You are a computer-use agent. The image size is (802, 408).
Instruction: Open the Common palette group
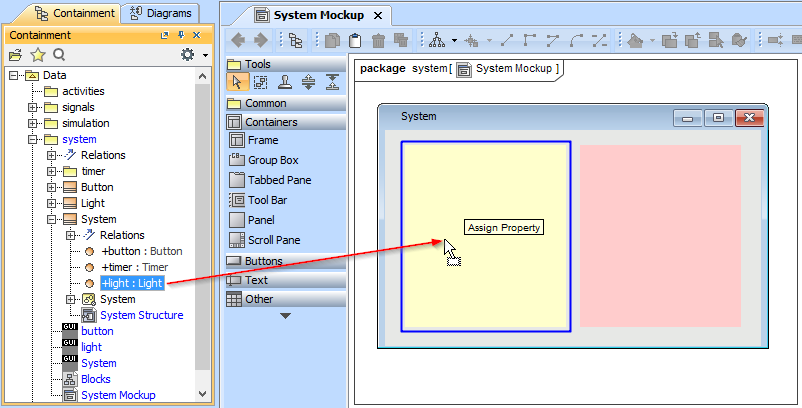click(x=286, y=103)
